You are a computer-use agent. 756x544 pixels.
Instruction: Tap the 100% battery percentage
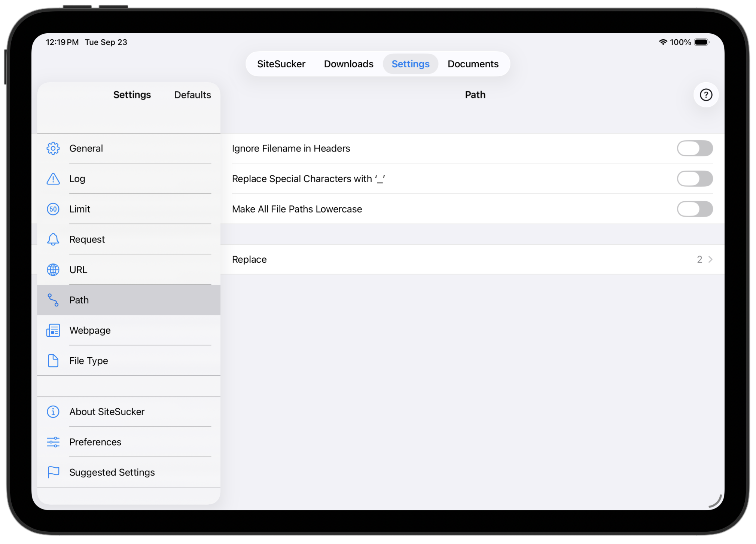tap(680, 42)
